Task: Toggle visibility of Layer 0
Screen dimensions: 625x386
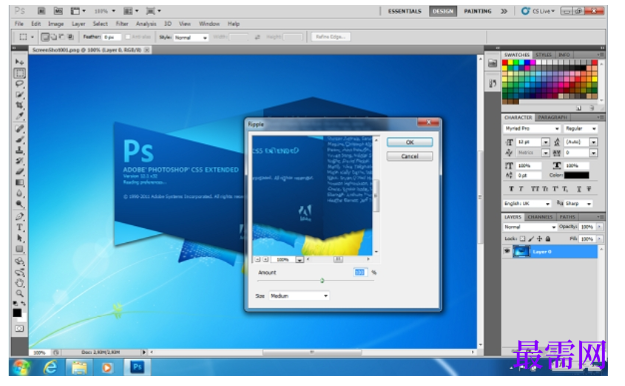Action: tap(507, 251)
